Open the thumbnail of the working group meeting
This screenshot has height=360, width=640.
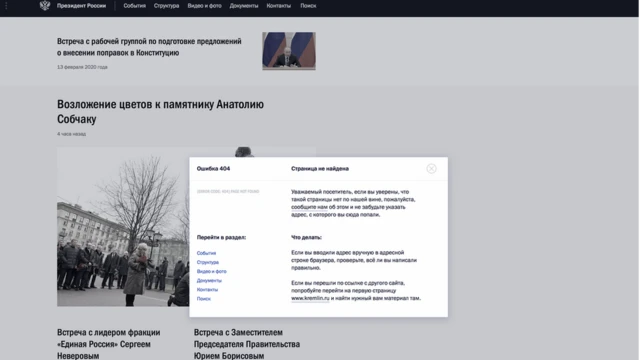(x=289, y=51)
